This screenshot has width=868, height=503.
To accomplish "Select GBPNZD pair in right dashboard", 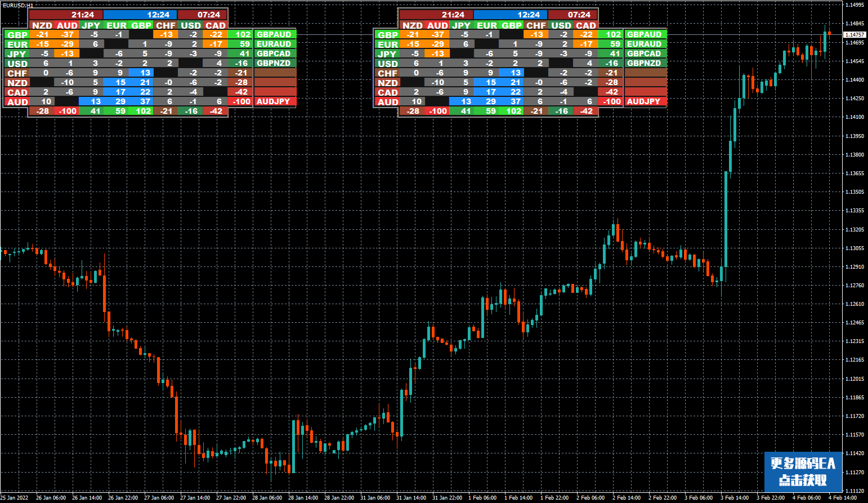I will [645, 63].
